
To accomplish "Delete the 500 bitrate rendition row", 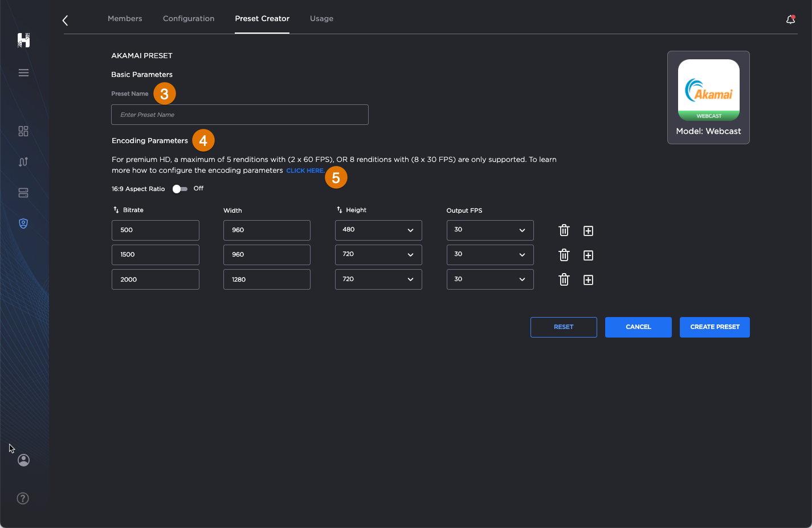I will click(x=564, y=230).
